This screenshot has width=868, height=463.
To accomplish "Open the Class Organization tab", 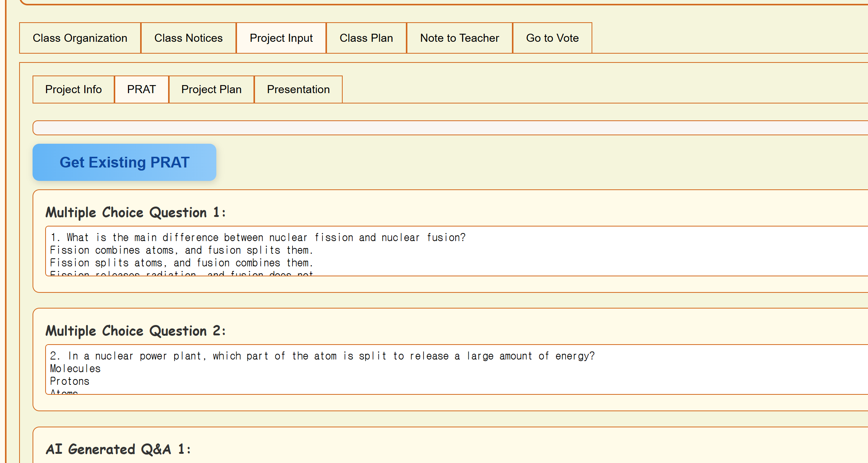I will (80, 38).
